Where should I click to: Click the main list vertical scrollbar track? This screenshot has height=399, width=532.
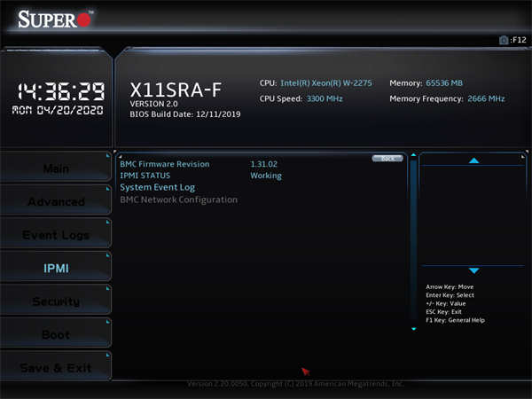(x=413, y=241)
